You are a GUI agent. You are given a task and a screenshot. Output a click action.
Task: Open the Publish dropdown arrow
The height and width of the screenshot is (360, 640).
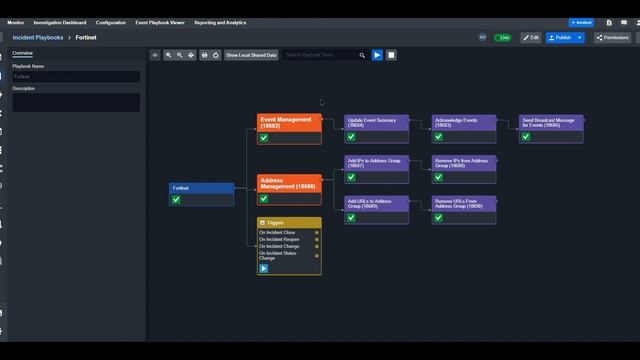tap(580, 38)
